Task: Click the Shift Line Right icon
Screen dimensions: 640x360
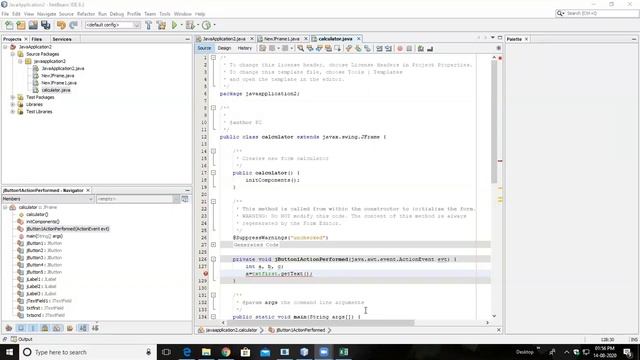Action: [x=389, y=48]
